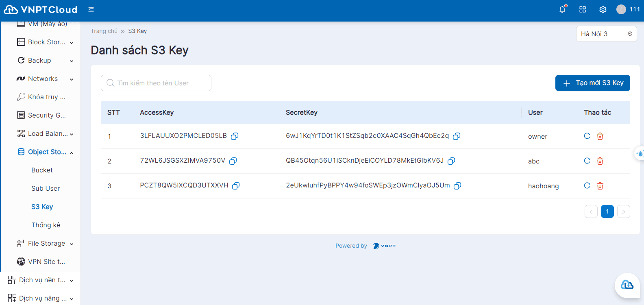Go to the Trang chủ breadcrumb
The height and width of the screenshot is (305, 644).
104,31
